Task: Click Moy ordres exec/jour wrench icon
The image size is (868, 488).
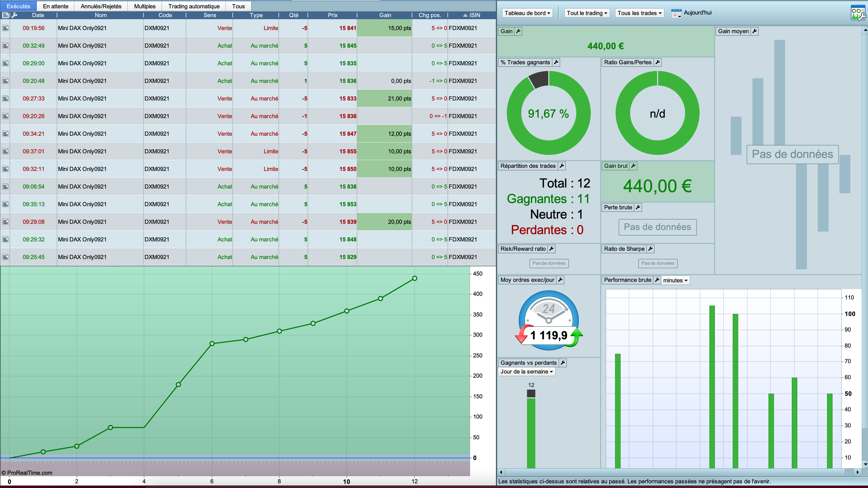Action: click(560, 280)
